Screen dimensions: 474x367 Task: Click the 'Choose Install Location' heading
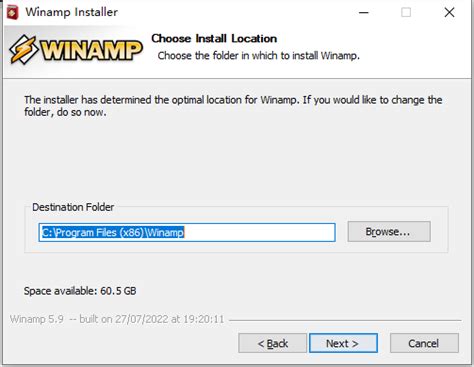214,39
